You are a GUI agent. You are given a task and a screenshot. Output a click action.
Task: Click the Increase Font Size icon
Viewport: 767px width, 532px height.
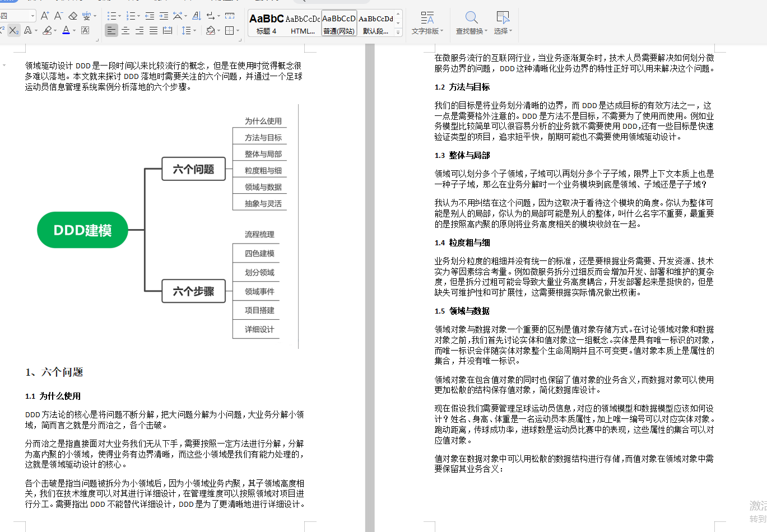(45, 15)
